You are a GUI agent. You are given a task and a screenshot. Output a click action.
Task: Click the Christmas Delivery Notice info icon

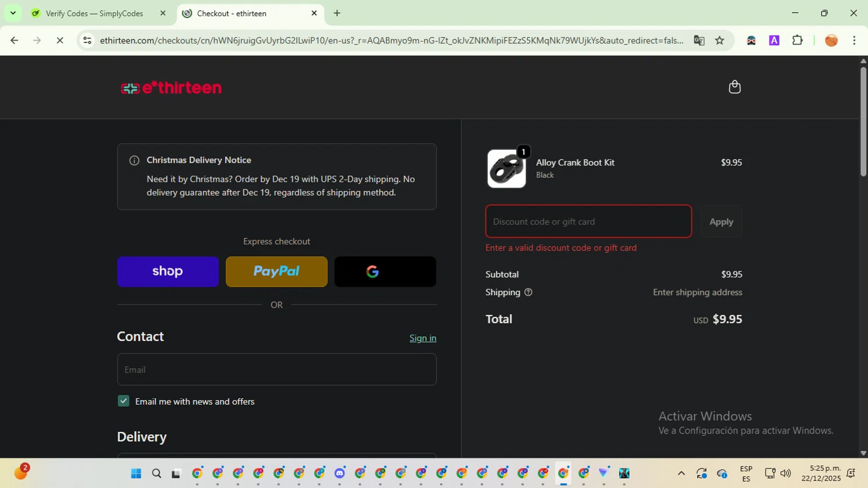pyautogui.click(x=134, y=160)
